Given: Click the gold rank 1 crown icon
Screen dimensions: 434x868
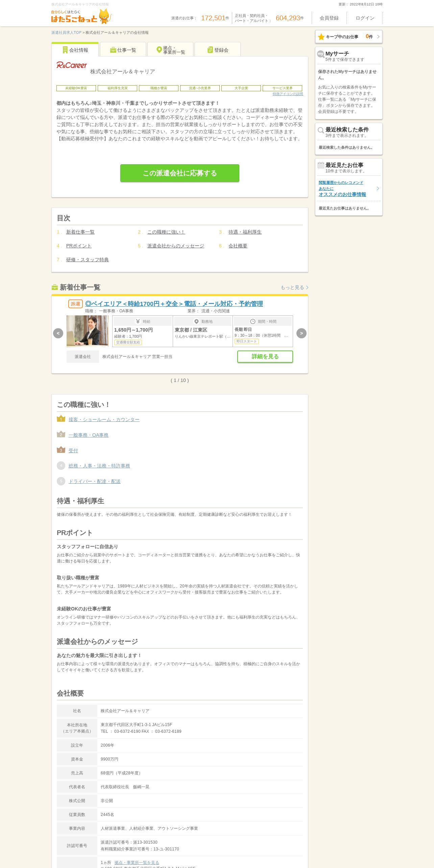Looking at the screenshot, I should point(61,419).
